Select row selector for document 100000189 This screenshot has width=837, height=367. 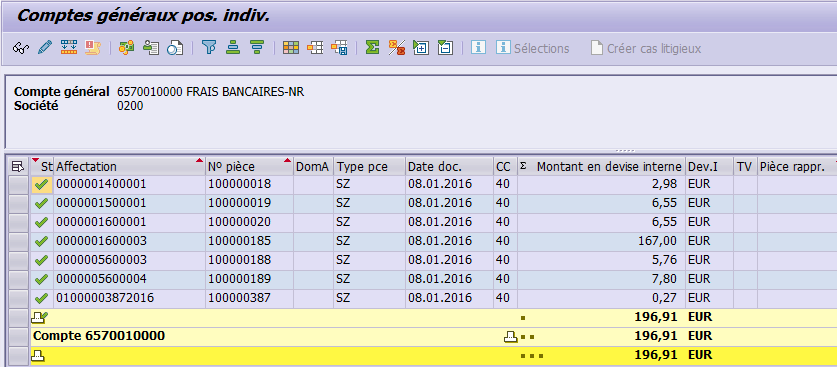[x=19, y=279]
